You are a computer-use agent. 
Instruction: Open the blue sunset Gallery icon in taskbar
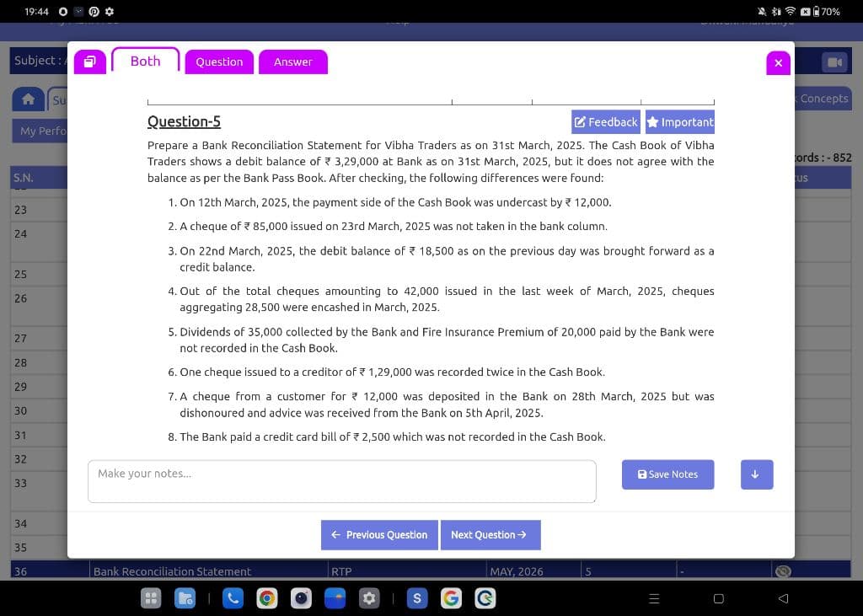(335, 598)
